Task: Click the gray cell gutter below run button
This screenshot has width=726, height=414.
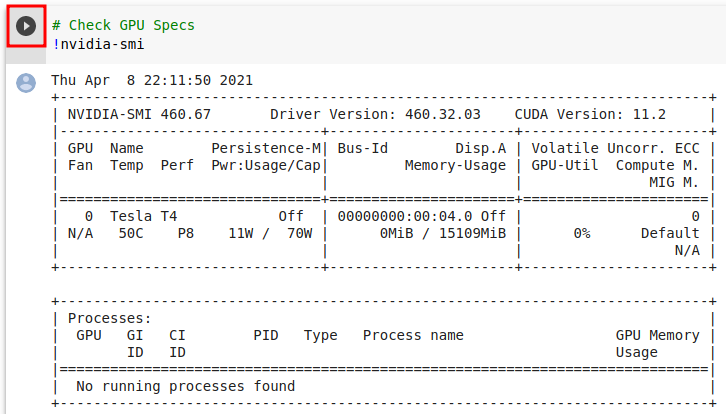Action: (x=26, y=55)
